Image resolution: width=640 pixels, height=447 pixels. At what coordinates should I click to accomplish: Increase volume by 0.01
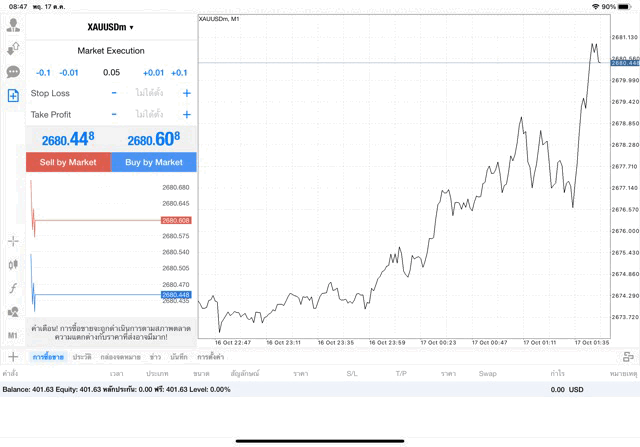pos(153,72)
